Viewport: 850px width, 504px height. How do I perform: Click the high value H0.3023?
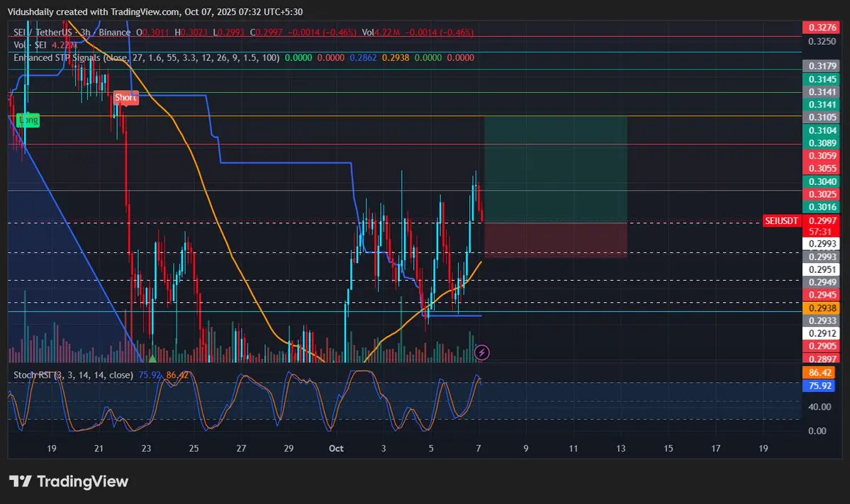coord(191,33)
